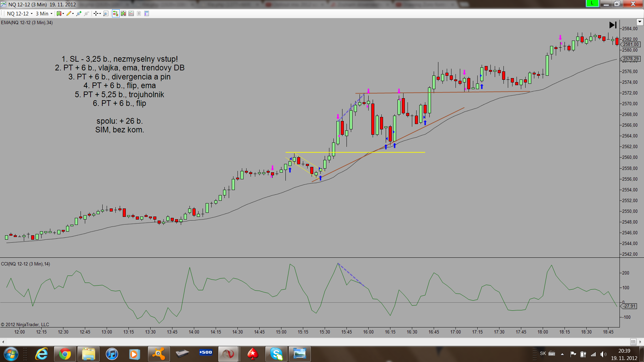The image size is (644, 362).
Task: Open the chart style candlestick dropdown
Action: coord(60,13)
